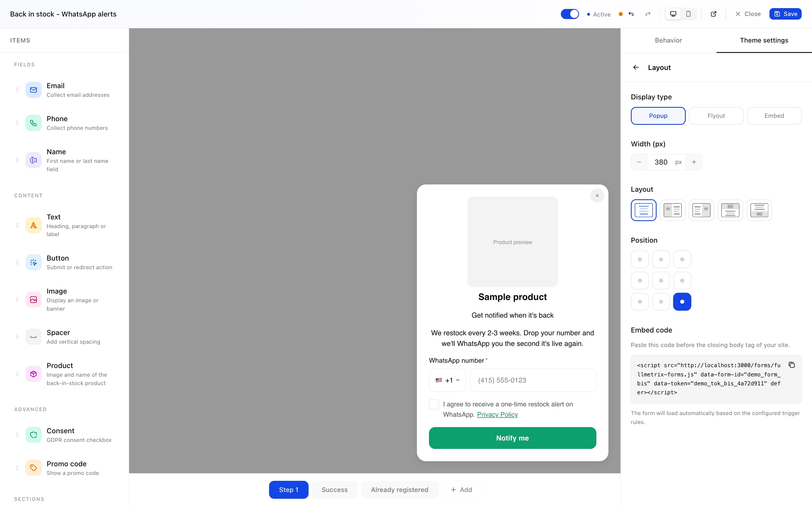The height and width of the screenshot is (506, 812).
Task: Go back from Layout settings
Action: (x=636, y=68)
